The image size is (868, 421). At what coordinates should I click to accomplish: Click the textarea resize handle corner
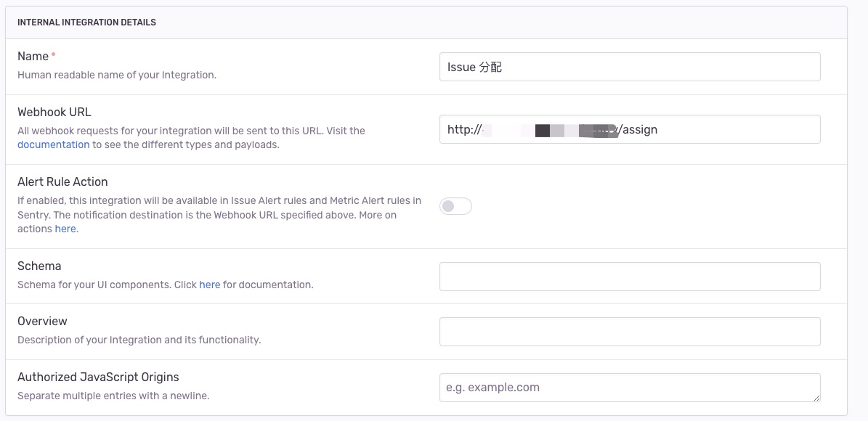(816, 397)
